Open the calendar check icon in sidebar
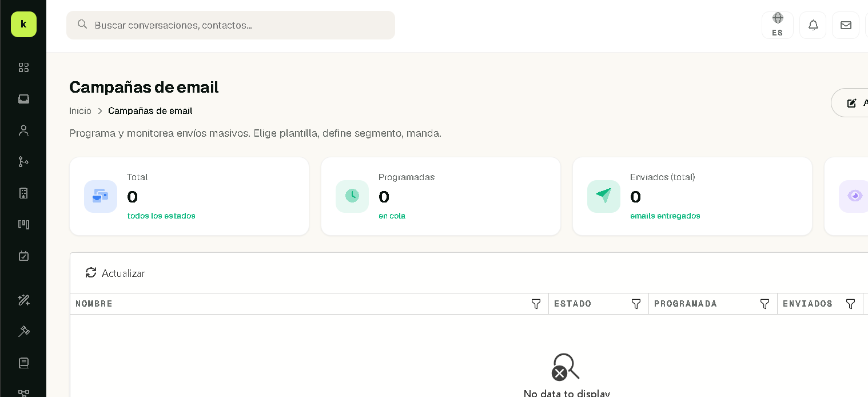Viewport: 868px width, 397px height. [x=23, y=256]
